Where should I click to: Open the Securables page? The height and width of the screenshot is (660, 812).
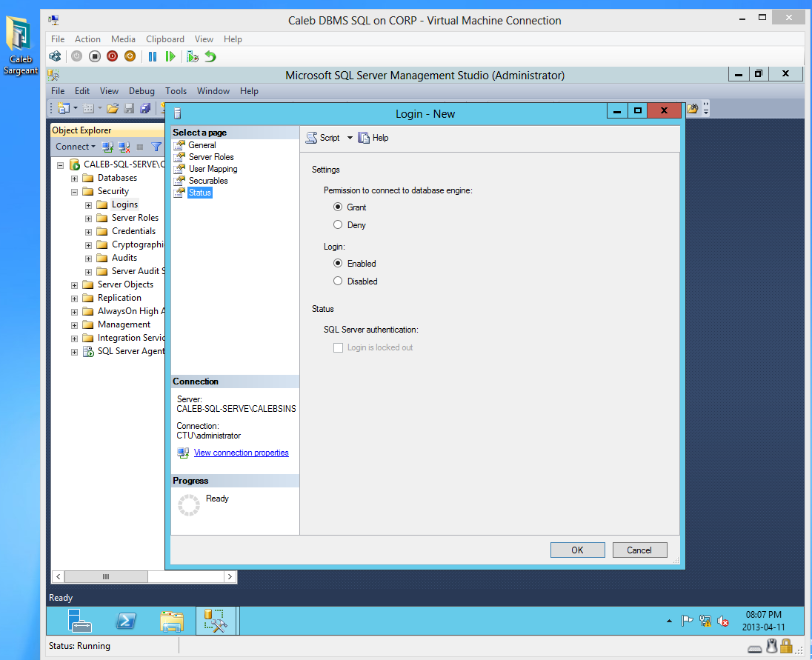pyautogui.click(x=208, y=181)
